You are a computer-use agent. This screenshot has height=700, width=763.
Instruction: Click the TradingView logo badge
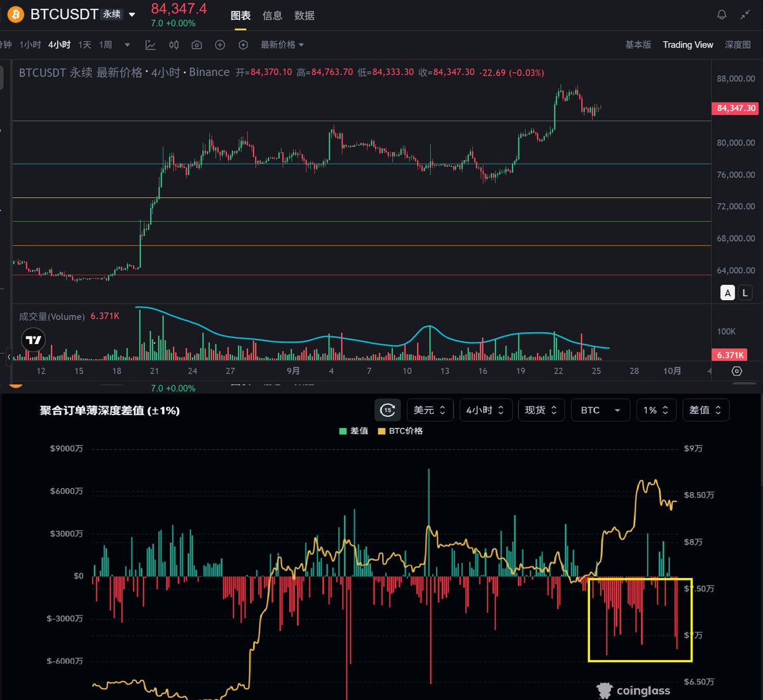click(34, 340)
